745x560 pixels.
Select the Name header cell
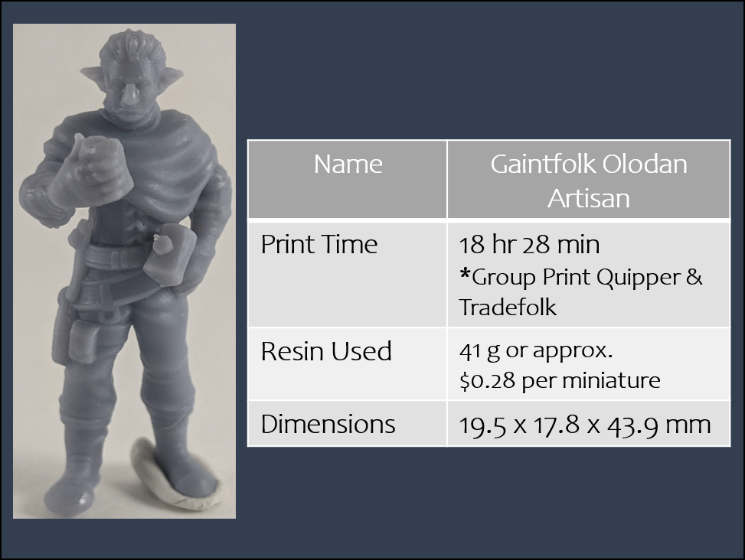(348, 179)
